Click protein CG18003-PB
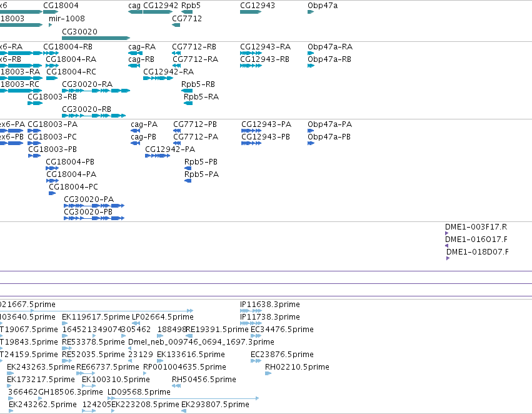The height and width of the screenshot is (414, 532). pos(53,149)
